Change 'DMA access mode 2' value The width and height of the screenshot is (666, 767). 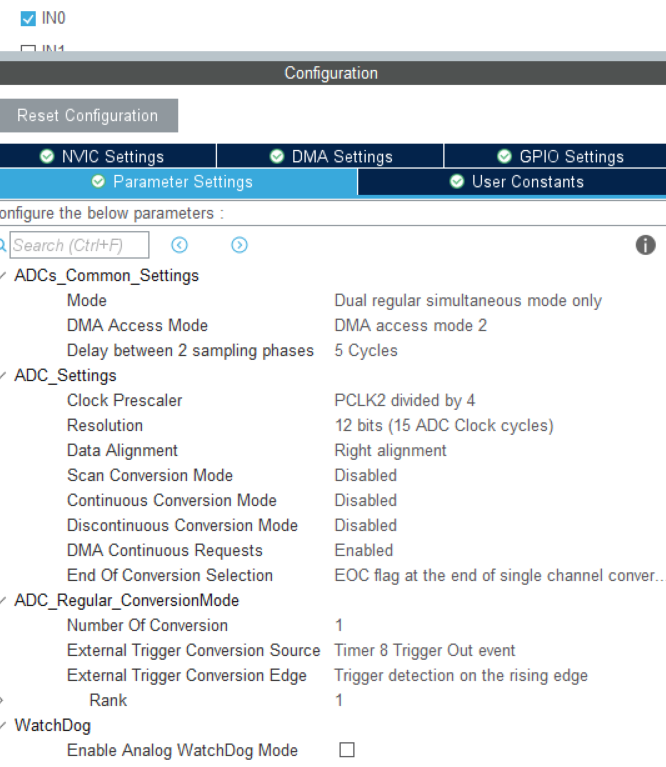pos(411,326)
